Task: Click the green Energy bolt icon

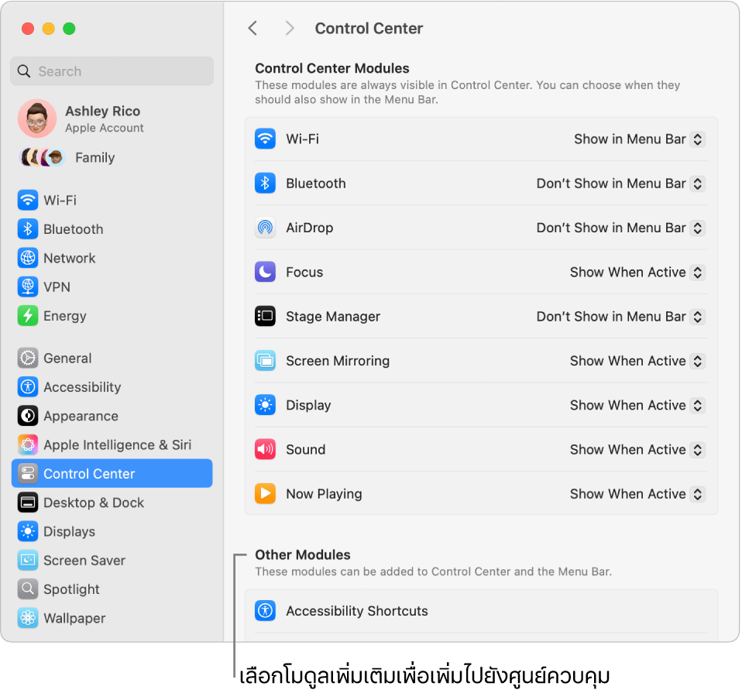Action: 28,315
